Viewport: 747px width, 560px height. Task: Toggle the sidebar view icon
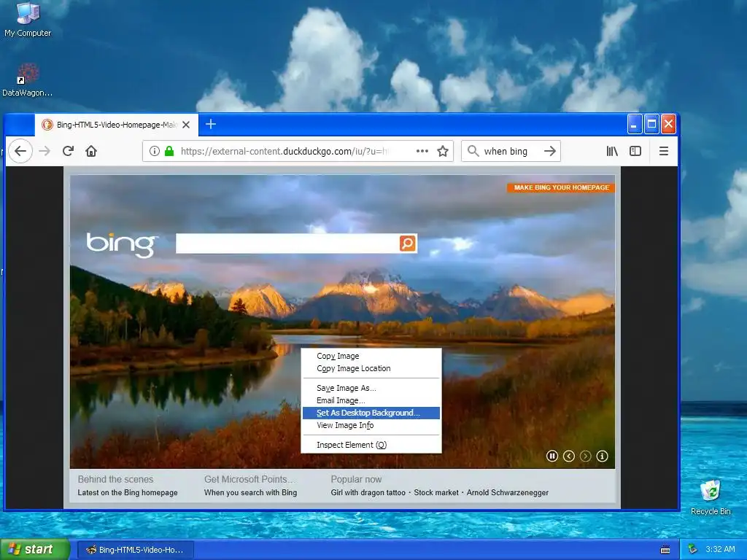point(635,151)
